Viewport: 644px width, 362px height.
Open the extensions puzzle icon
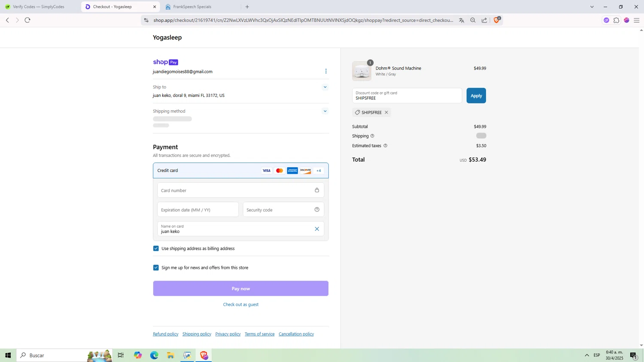pyautogui.click(x=617, y=20)
